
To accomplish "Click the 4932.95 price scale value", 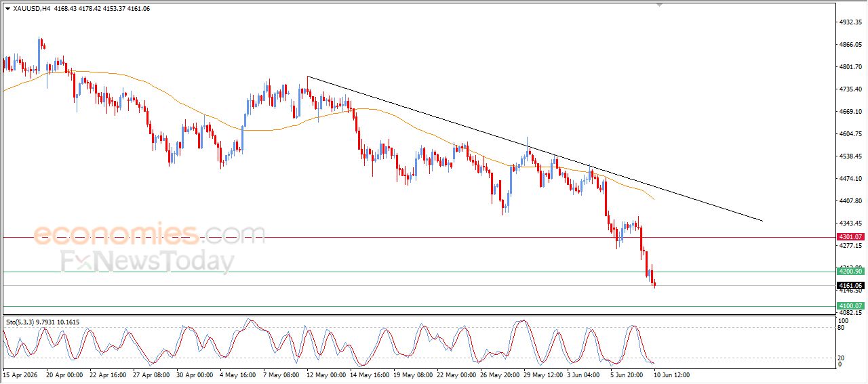I will point(851,22).
